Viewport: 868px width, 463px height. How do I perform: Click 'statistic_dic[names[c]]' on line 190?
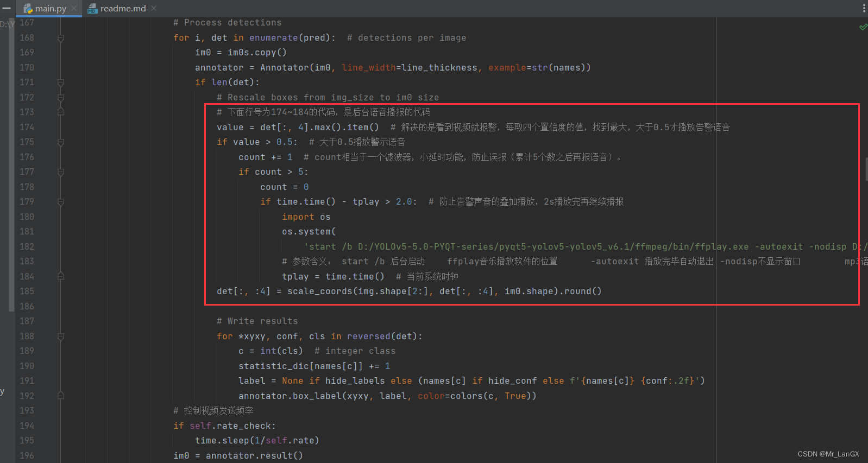tap(300, 366)
